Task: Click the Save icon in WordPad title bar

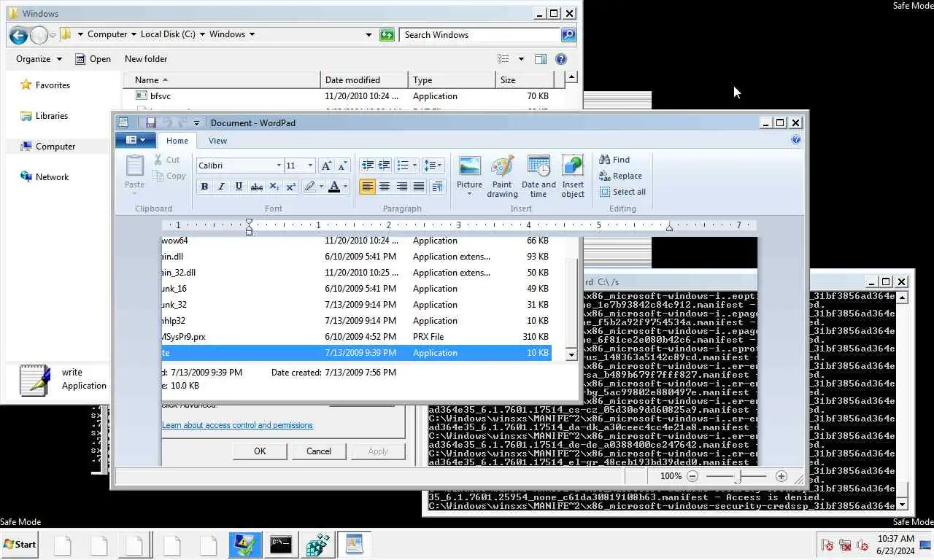Action: coord(151,122)
